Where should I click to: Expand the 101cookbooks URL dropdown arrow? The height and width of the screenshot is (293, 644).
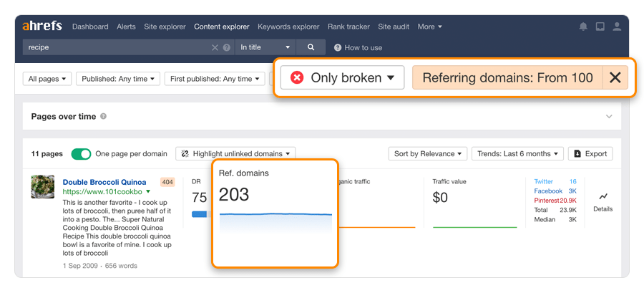pyautogui.click(x=148, y=191)
